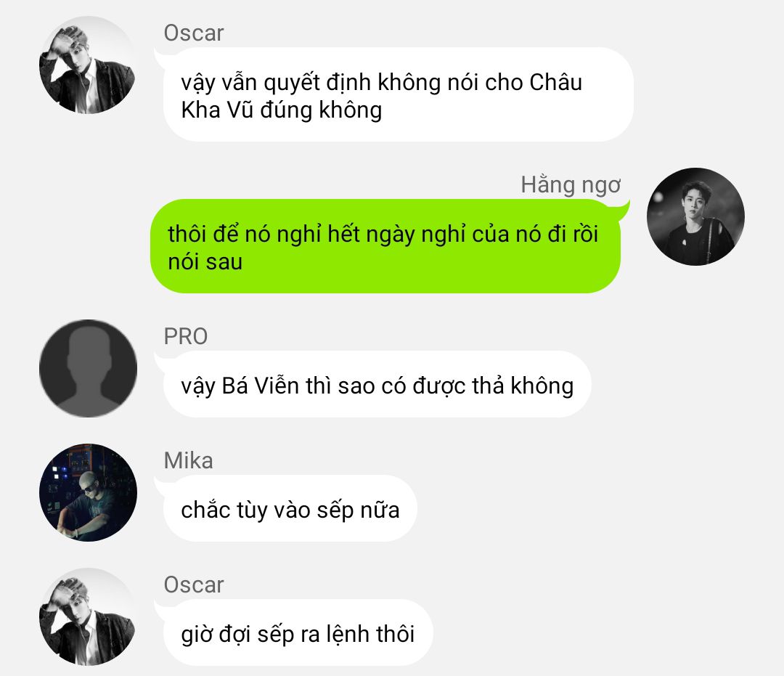The height and width of the screenshot is (676, 784).
Task: Select the message 'giờ đợi sếp ra lệnh thôi'
Action: (x=298, y=632)
